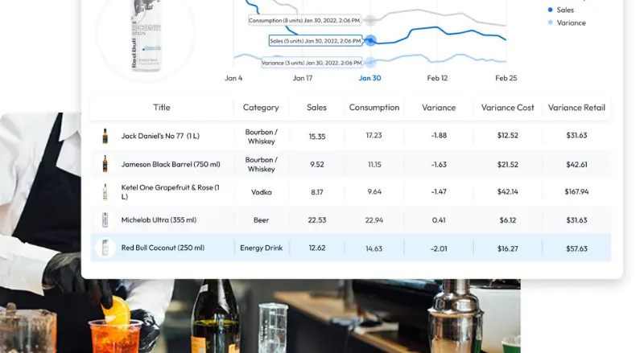The height and width of the screenshot is (353, 644).
Task: Select Jack Daniel's No 77 (1 L) title
Action: pyautogui.click(x=160, y=136)
